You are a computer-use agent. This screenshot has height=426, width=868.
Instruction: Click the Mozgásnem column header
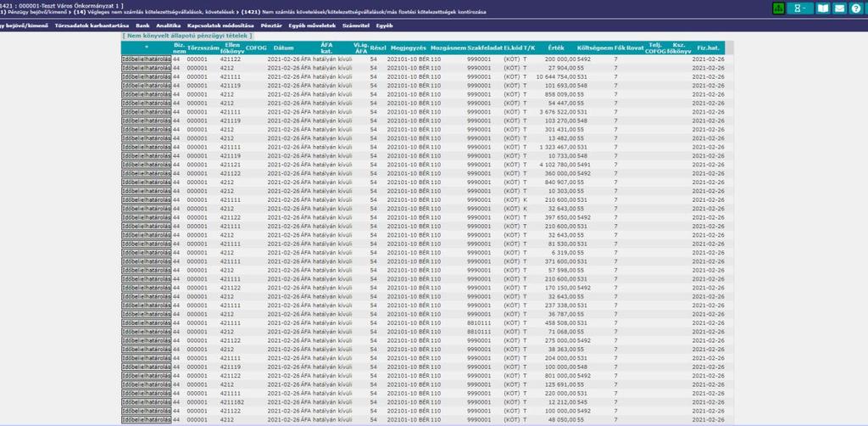pyautogui.click(x=448, y=48)
